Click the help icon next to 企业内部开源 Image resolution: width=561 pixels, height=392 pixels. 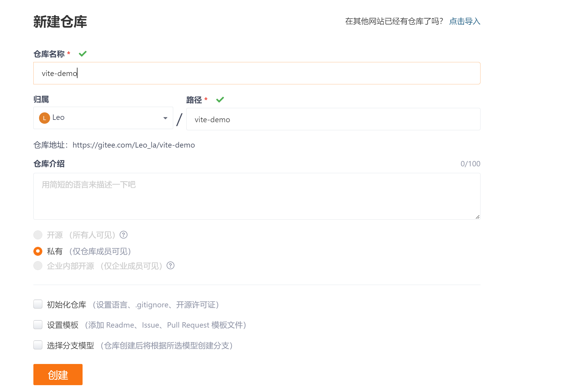(171, 265)
